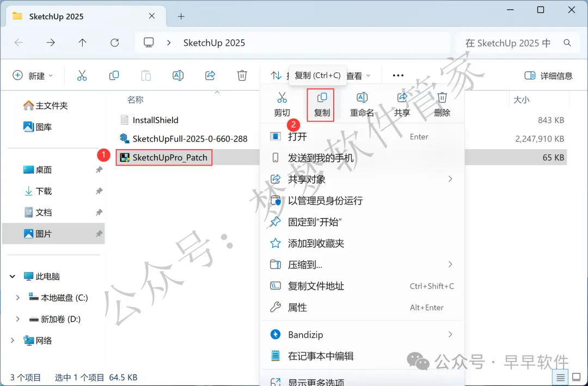
Task: Select Share (共享) in the context menu
Action: 402,105
